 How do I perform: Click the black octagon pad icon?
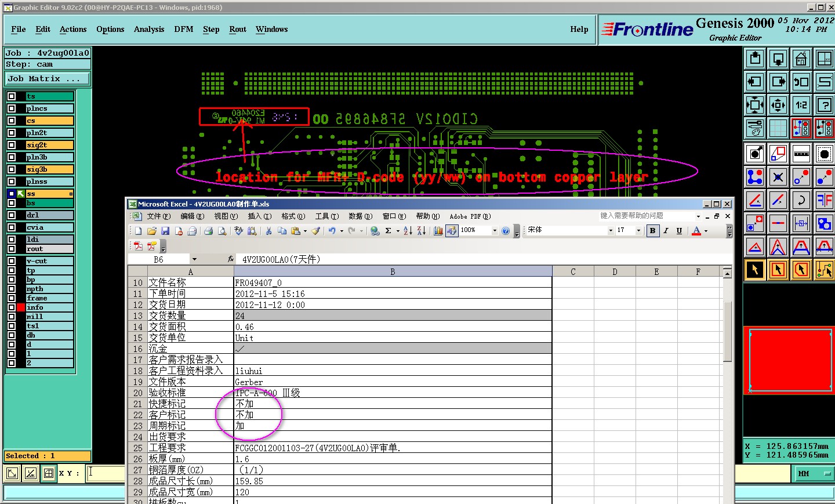pos(825,154)
